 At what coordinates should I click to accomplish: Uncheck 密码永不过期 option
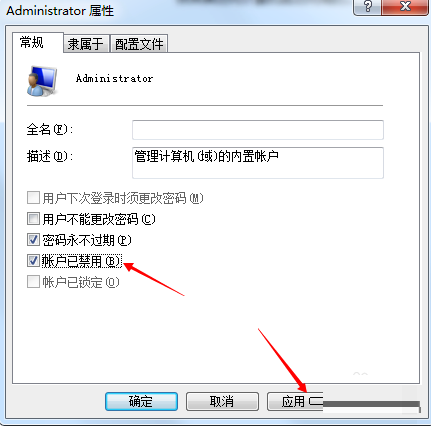click(33, 240)
